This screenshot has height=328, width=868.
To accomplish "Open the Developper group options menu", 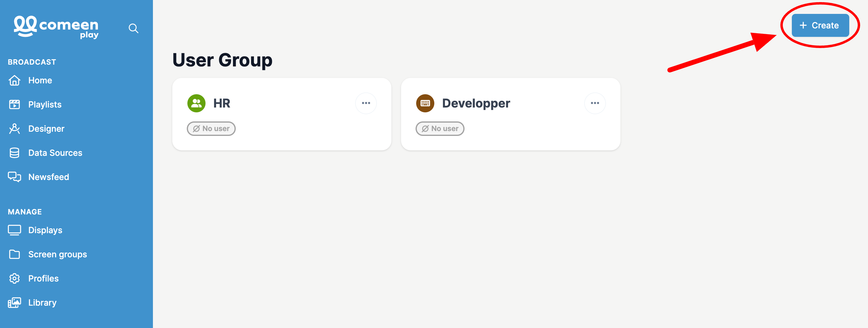I will pos(595,103).
